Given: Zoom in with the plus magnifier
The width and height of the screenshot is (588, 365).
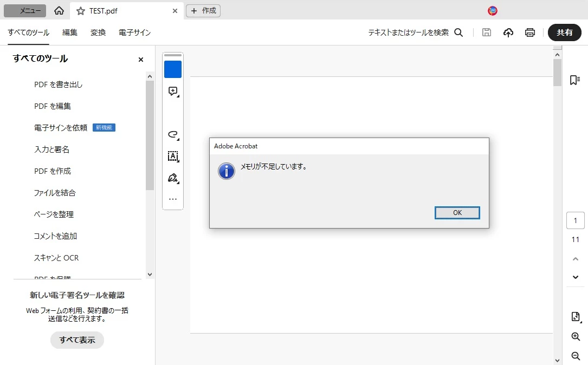Looking at the screenshot, I should [576, 336].
